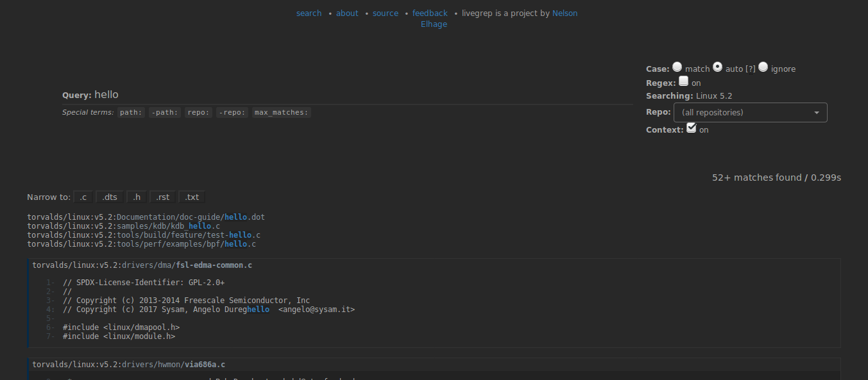Viewport: 868px width, 380px height.
Task: Open the about page link
Action: point(347,13)
